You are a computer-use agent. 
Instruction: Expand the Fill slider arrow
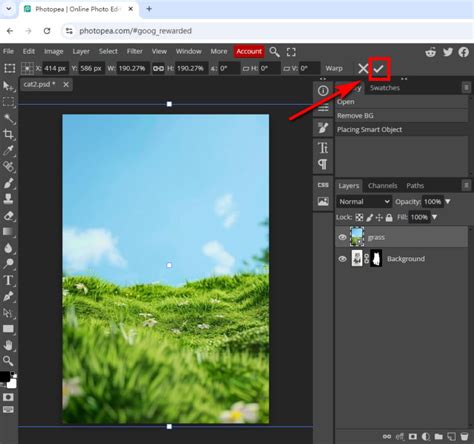[x=434, y=217]
